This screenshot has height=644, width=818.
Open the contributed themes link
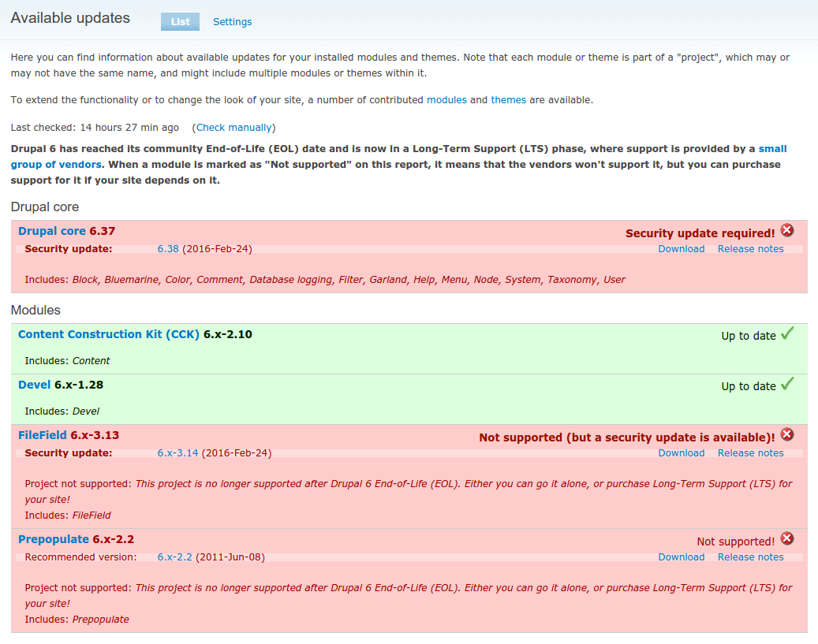508,99
